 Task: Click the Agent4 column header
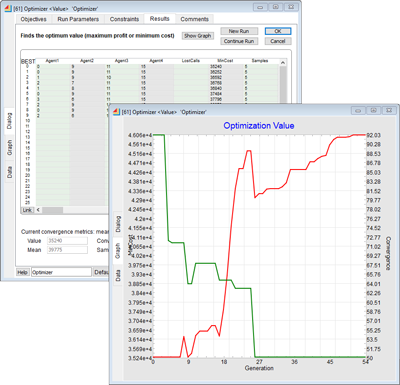click(156, 61)
